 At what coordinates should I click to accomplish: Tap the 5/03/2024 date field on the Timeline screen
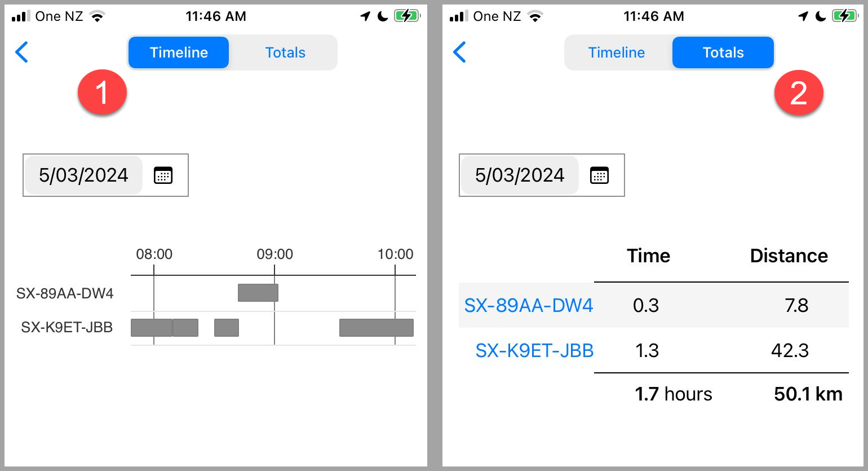83,175
